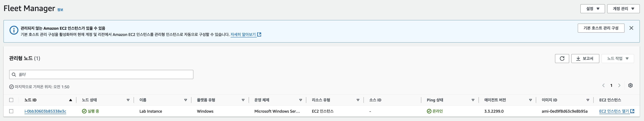
Task: Click the 기본 호스트 관리 구성 button
Action: tap(601, 28)
